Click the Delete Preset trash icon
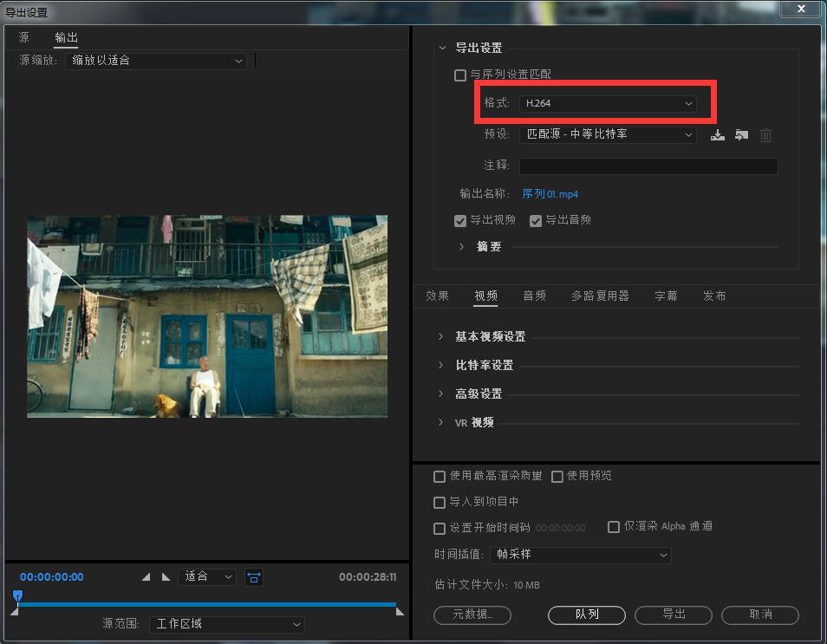Screen dimensions: 827x644 click(765, 135)
